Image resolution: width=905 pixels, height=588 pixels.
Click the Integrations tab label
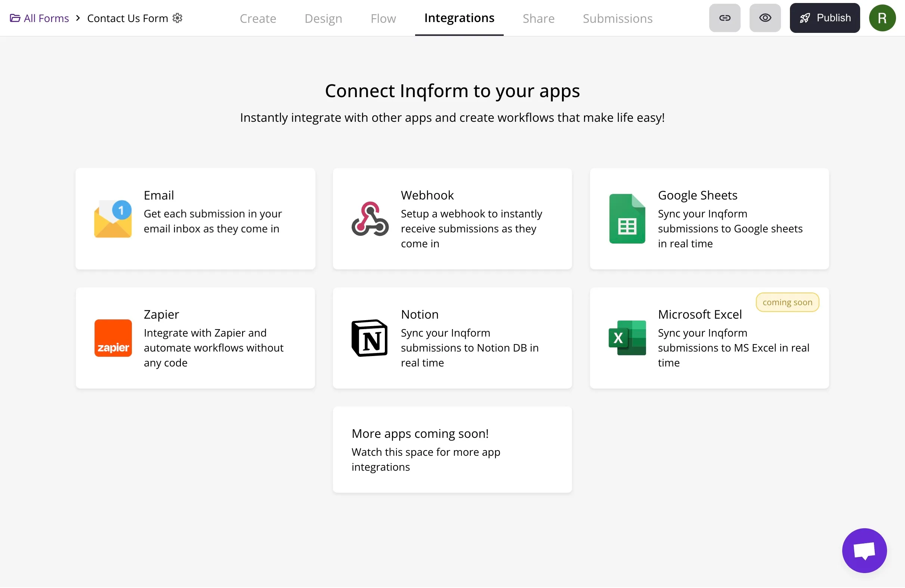[x=459, y=18]
